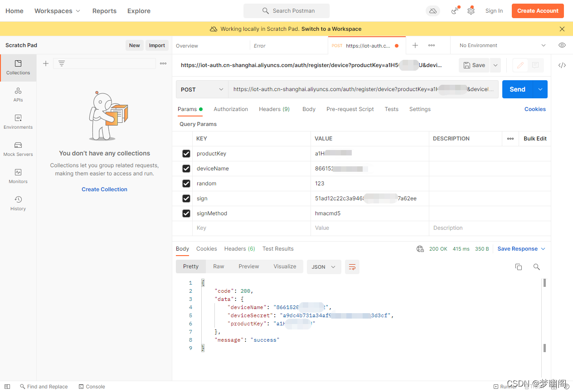Open the satellite capture requests icon

455,11
